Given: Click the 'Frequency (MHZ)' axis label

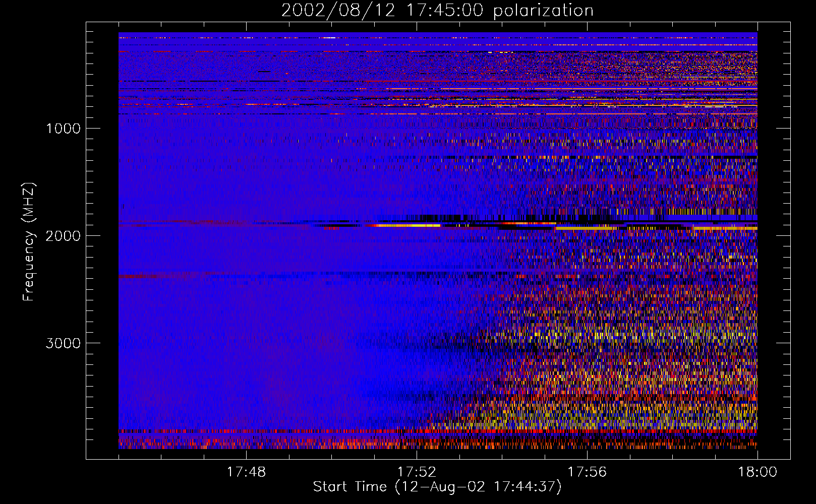Looking at the screenshot, I should [x=29, y=241].
